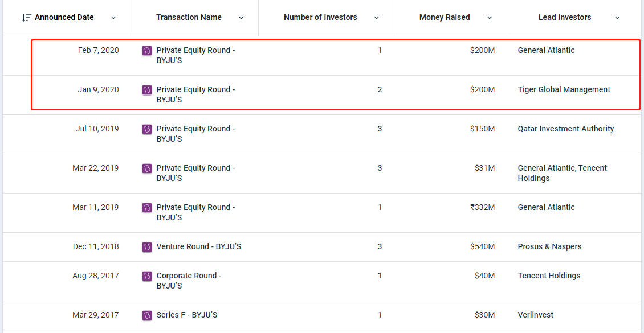Open the Venture Round - BYJU'S transaction
Viewport: 644px width, 333px height.
199,246
